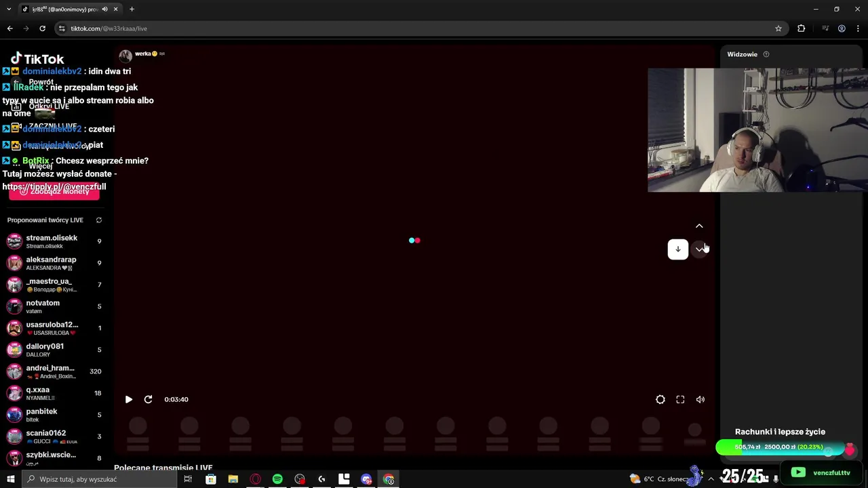
Task: Open the tab search dropdown arrow
Action: pyautogui.click(x=9, y=9)
